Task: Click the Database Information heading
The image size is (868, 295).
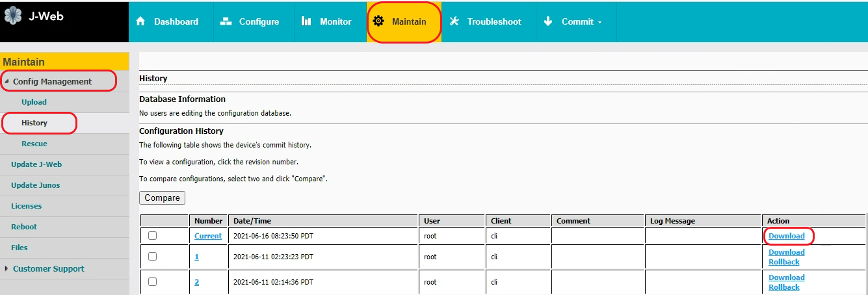Action: [x=183, y=99]
